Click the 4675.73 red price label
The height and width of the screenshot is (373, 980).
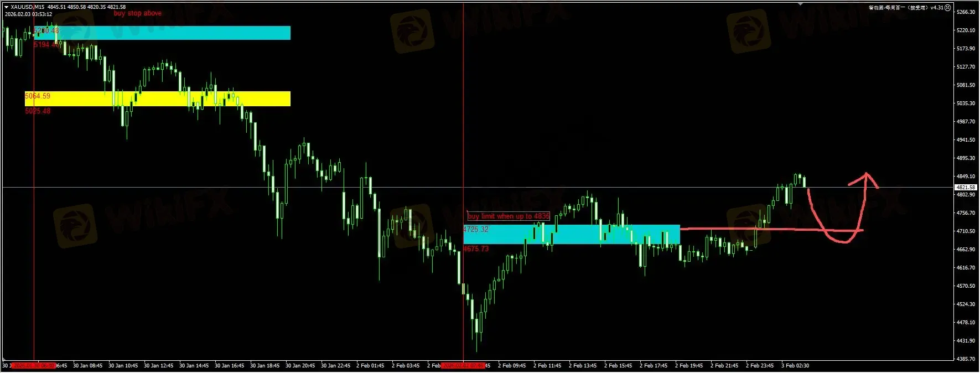pyautogui.click(x=476, y=249)
